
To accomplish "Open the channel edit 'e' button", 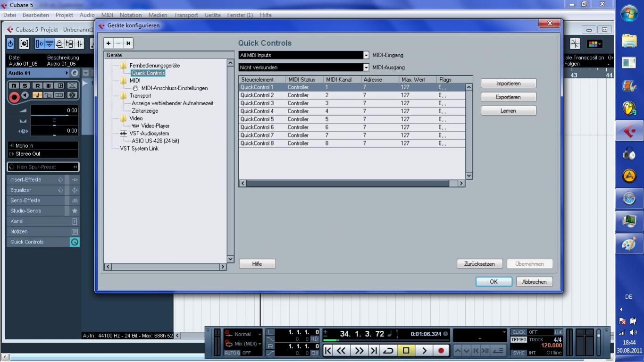I will 75,73.
